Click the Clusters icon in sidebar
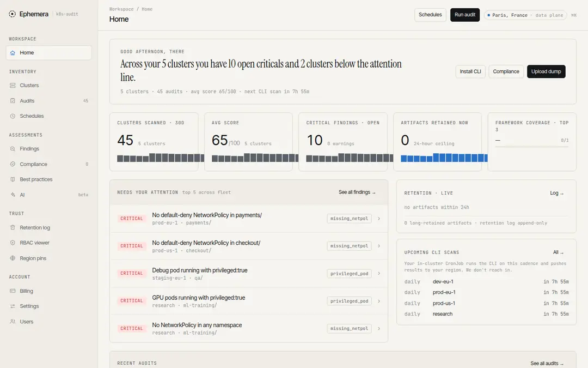588x368 pixels. point(13,86)
